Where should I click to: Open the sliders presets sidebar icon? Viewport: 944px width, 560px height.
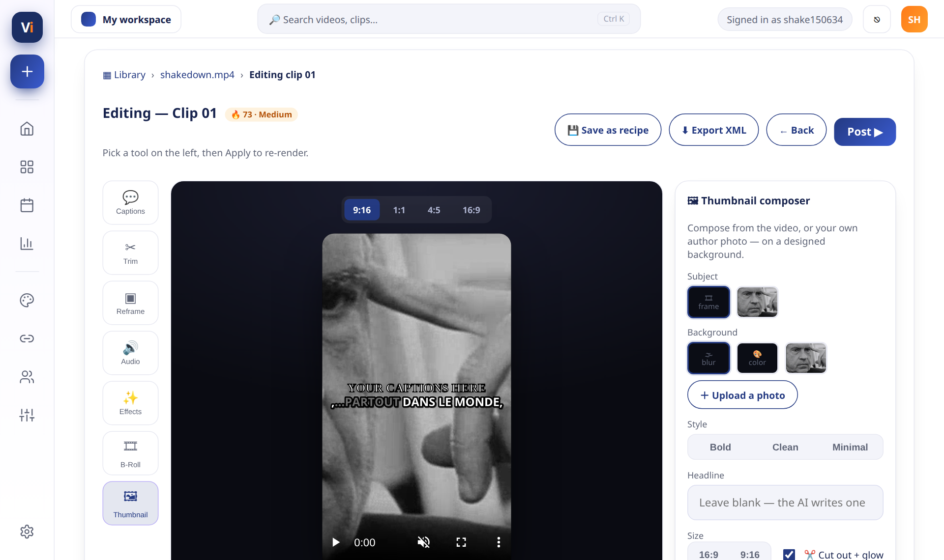click(x=27, y=415)
